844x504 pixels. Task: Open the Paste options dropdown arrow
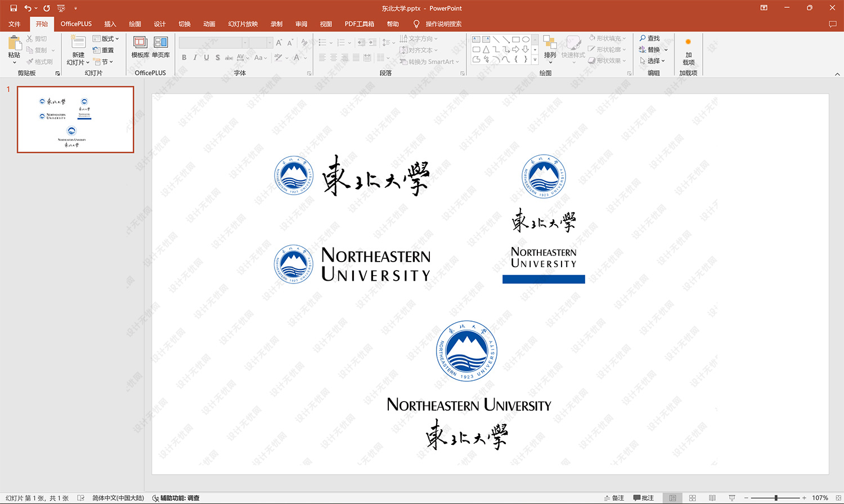pos(15,62)
